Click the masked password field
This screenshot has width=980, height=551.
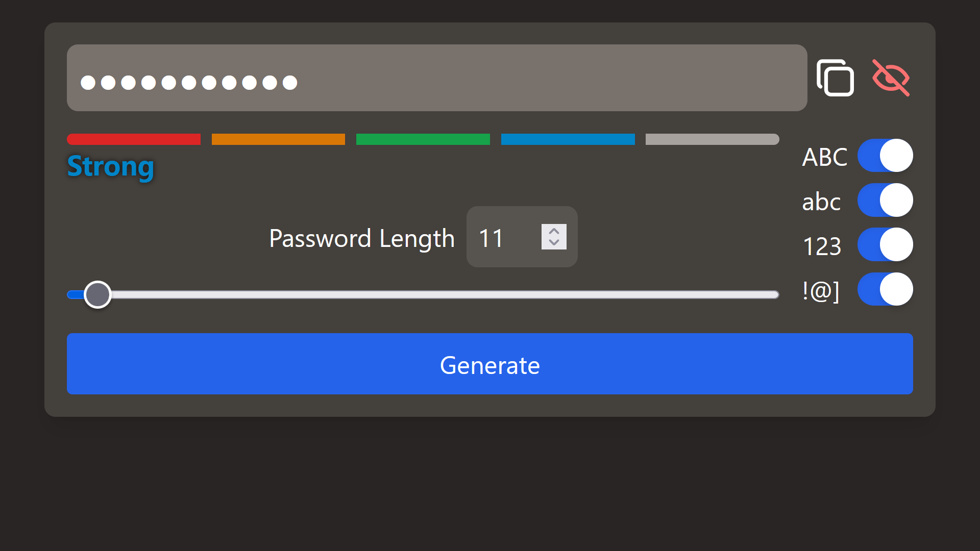436,78
